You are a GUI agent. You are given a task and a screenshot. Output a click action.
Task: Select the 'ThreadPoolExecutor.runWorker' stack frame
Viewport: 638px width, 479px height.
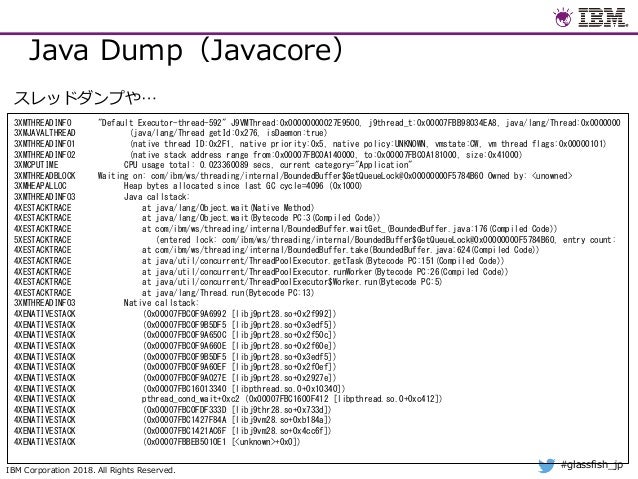point(325,271)
